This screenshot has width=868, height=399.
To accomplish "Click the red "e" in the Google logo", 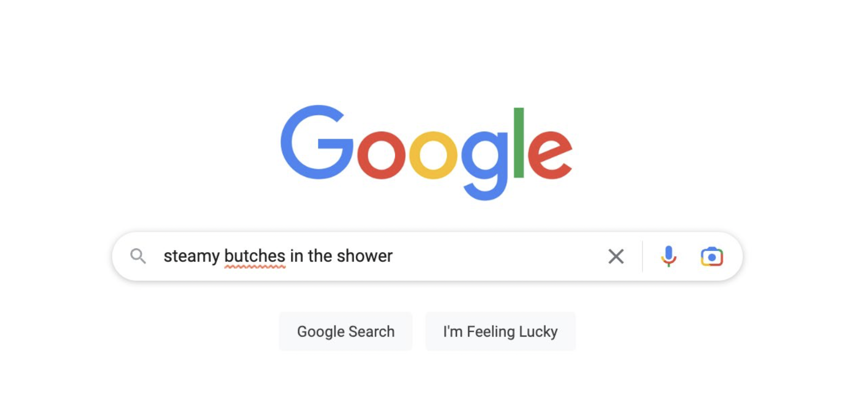I will point(550,155).
